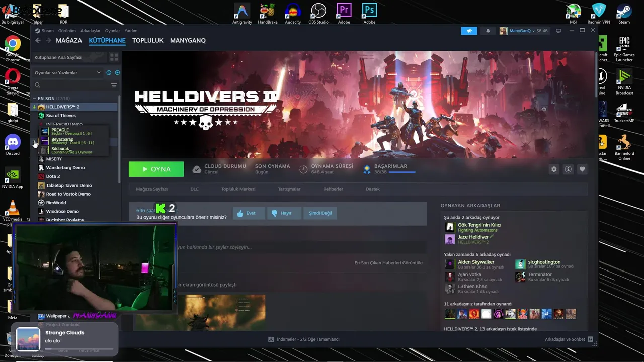Collapse the EN SON category

point(34,99)
